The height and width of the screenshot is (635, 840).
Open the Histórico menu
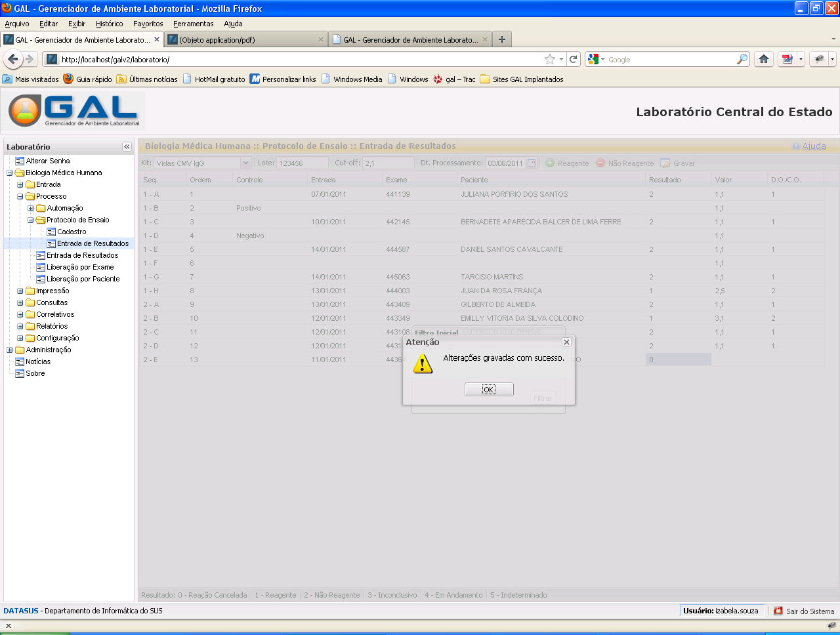(x=109, y=24)
